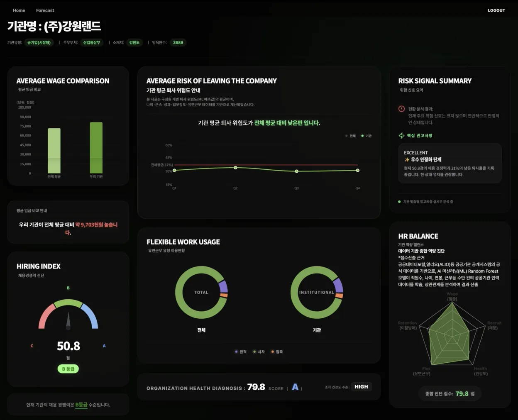This screenshot has width=518, height=420.
Task: Toggle the 전체 legend in risk line chart
Action: 350,136
